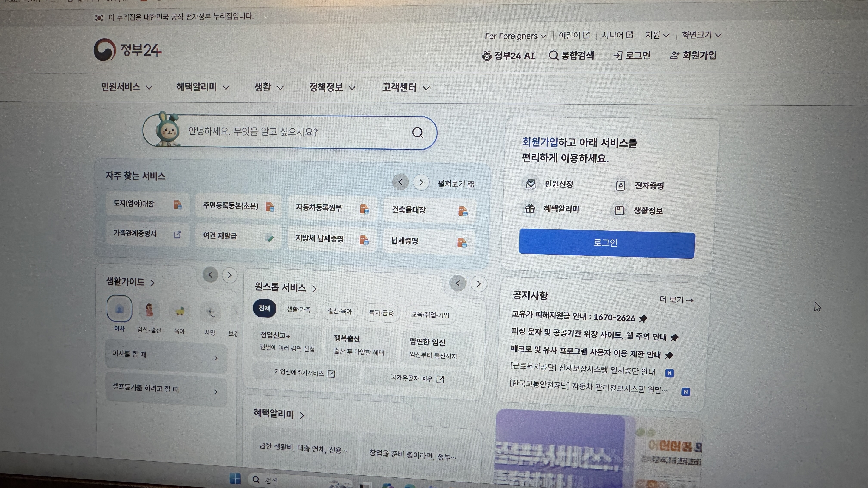
Task: Expand the 혜택알리미 navigation menu
Action: click(203, 87)
